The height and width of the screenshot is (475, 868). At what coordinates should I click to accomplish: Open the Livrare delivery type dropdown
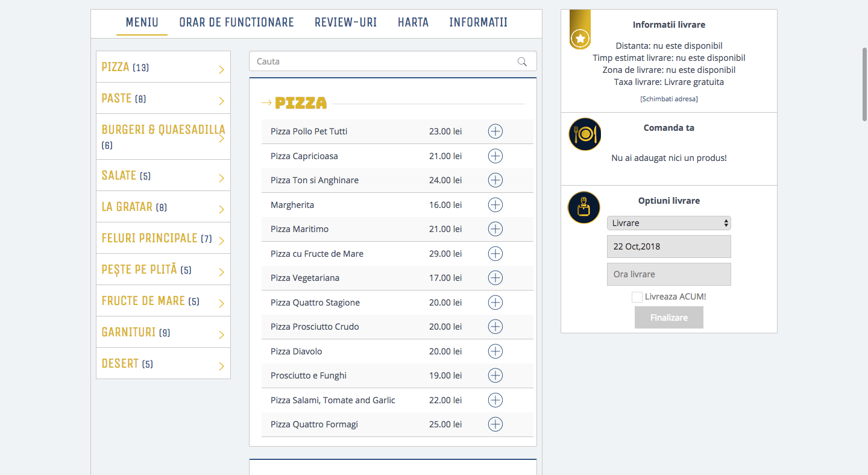(x=669, y=223)
